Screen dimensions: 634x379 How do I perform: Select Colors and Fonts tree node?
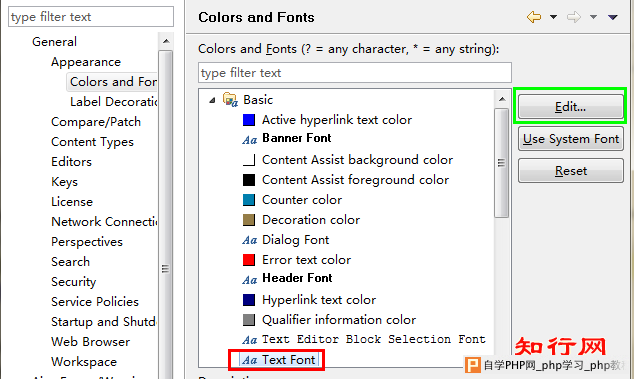tap(113, 82)
